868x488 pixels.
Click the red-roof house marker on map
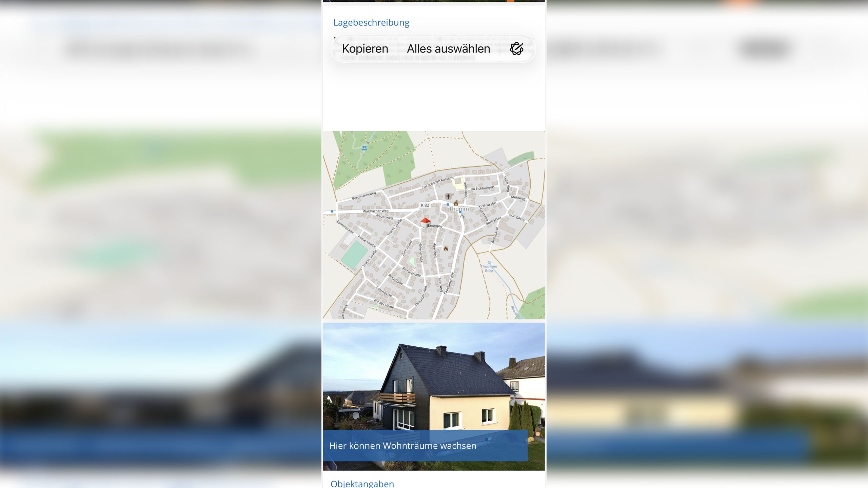(x=425, y=223)
